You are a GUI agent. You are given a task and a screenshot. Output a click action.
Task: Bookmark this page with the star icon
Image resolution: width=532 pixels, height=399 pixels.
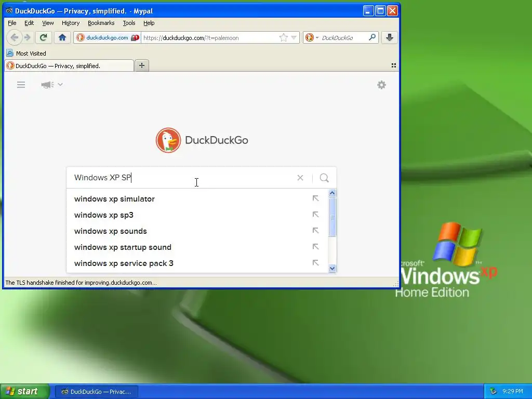coord(283,37)
